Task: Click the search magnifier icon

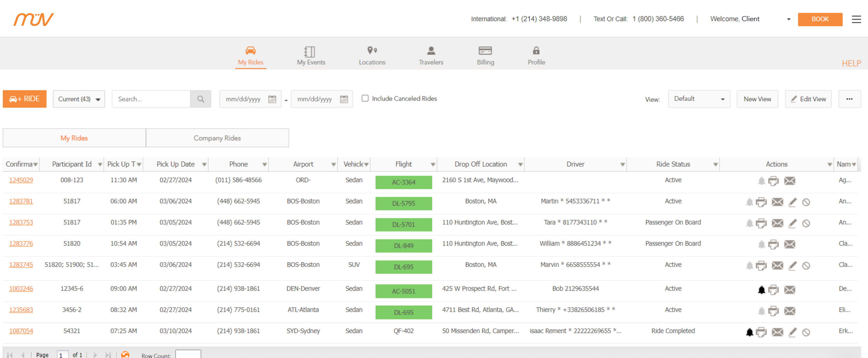Action: (x=201, y=99)
